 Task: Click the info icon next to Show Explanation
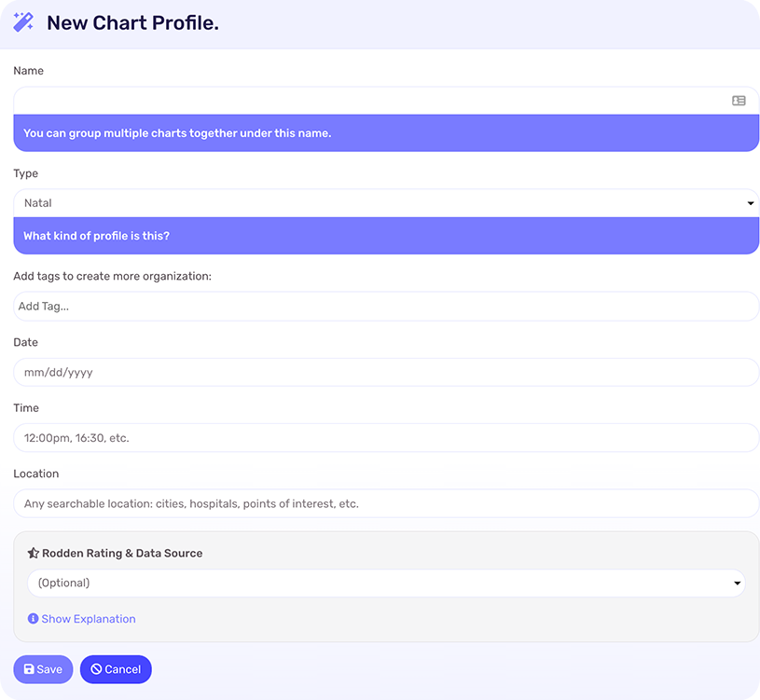point(33,619)
